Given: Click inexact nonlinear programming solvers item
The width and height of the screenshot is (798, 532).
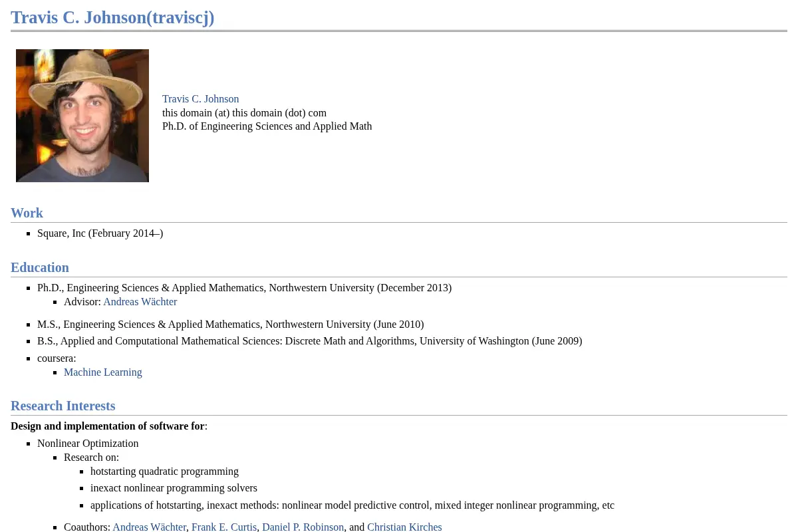Looking at the screenshot, I should point(174,488).
